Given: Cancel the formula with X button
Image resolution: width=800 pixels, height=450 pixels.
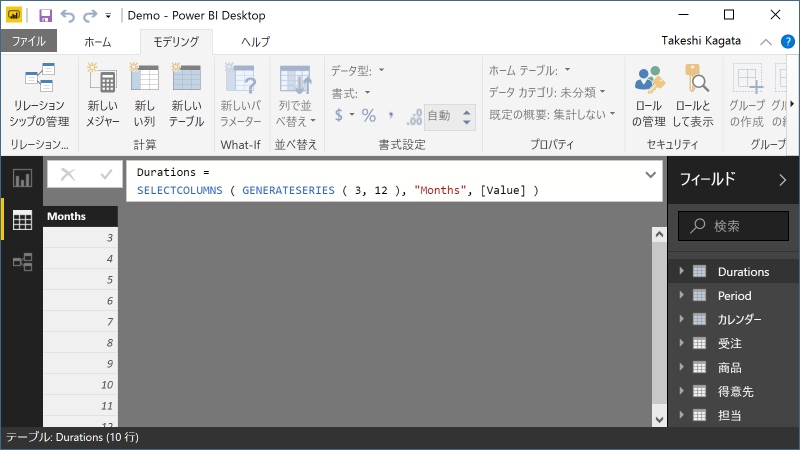Looking at the screenshot, I should [x=67, y=175].
